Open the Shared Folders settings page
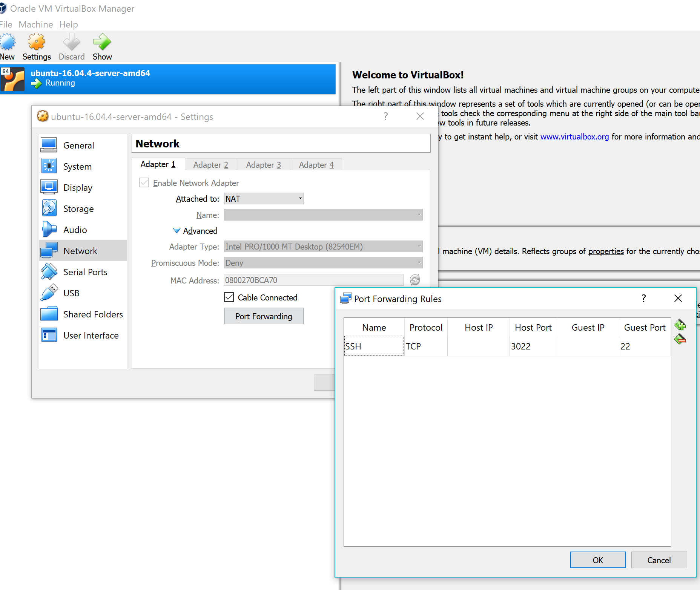The width and height of the screenshot is (700, 590). 93,314
